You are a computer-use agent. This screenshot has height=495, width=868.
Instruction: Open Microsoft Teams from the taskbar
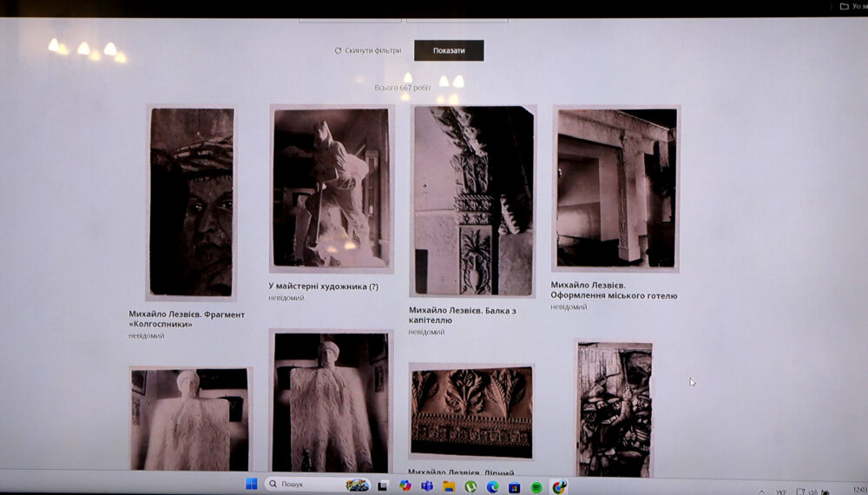tap(427, 486)
